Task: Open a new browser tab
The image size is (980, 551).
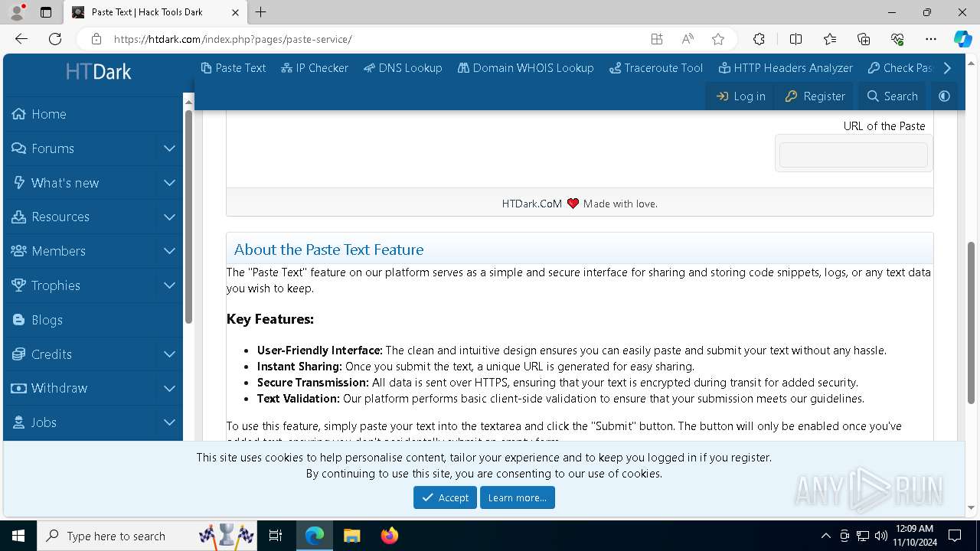Action: point(261,12)
